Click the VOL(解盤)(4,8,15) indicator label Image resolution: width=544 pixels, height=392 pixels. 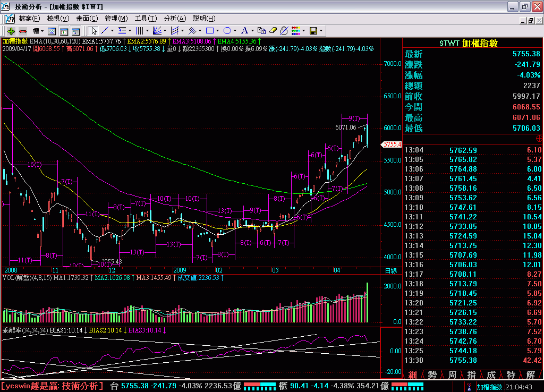click(x=27, y=278)
